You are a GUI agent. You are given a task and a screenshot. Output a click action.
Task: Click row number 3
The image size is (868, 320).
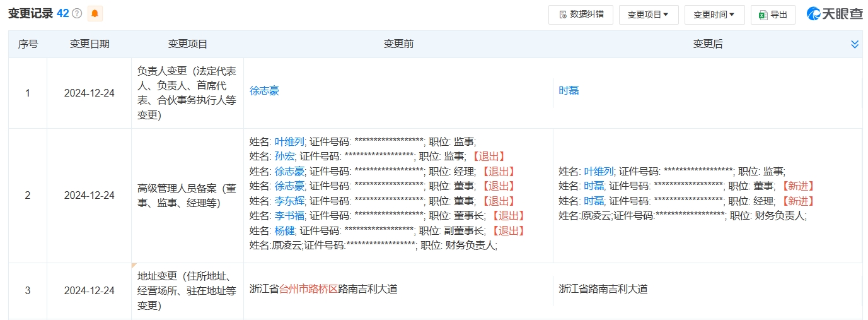[x=28, y=290]
